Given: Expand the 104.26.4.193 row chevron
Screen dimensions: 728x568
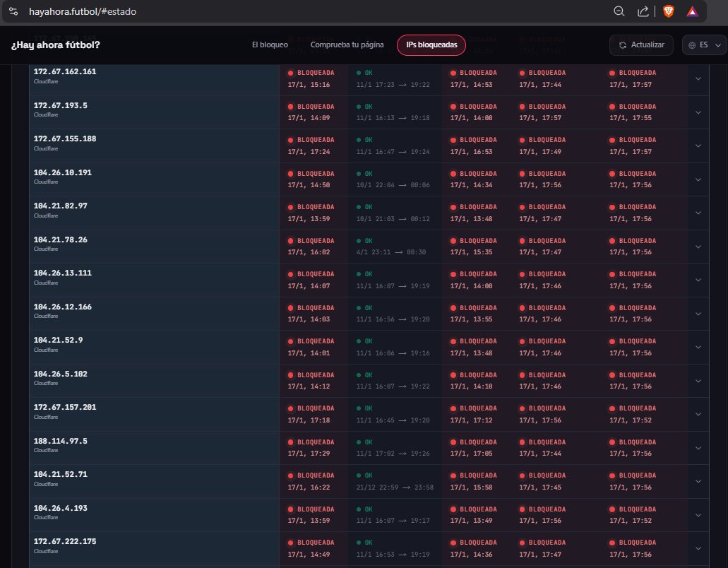Looking at the screenshot, I should point(698,515).
